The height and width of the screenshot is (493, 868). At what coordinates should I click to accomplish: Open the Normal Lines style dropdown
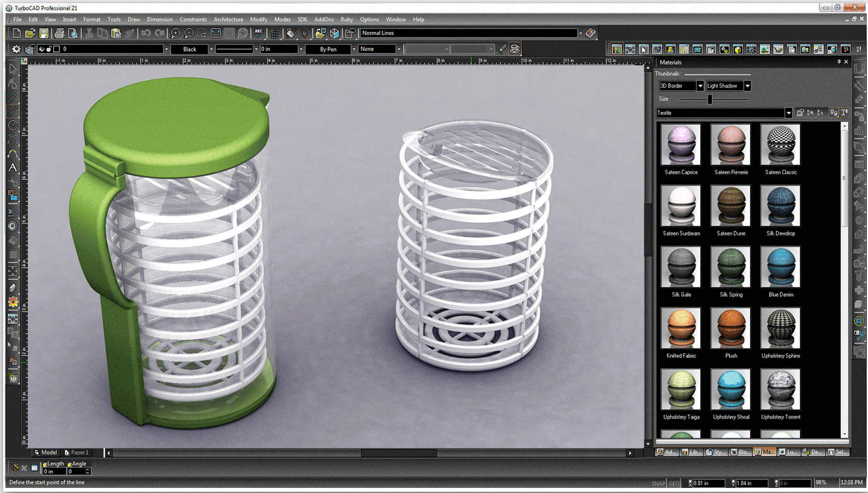click(581, 33)
